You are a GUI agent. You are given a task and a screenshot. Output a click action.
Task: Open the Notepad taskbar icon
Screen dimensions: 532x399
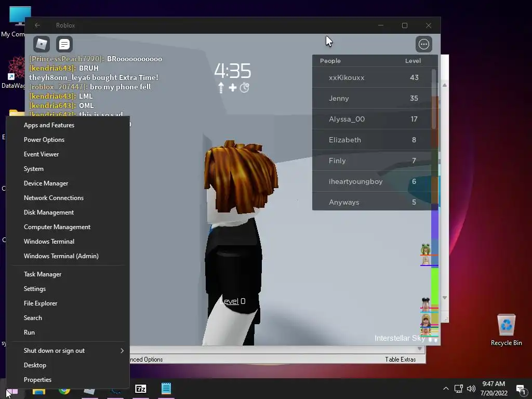(x=166, y=389)
